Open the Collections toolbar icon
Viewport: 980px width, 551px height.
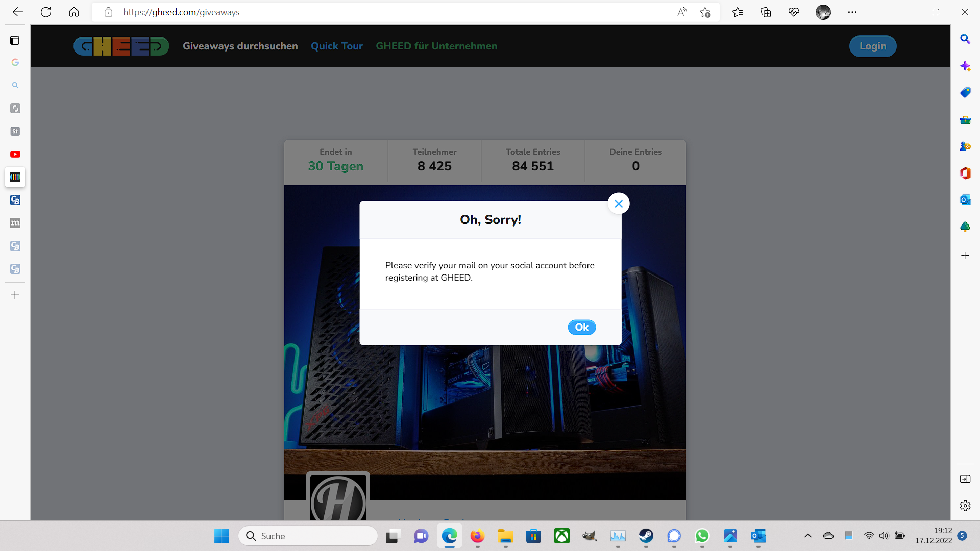pyautogui.click(x=765, y=12)
